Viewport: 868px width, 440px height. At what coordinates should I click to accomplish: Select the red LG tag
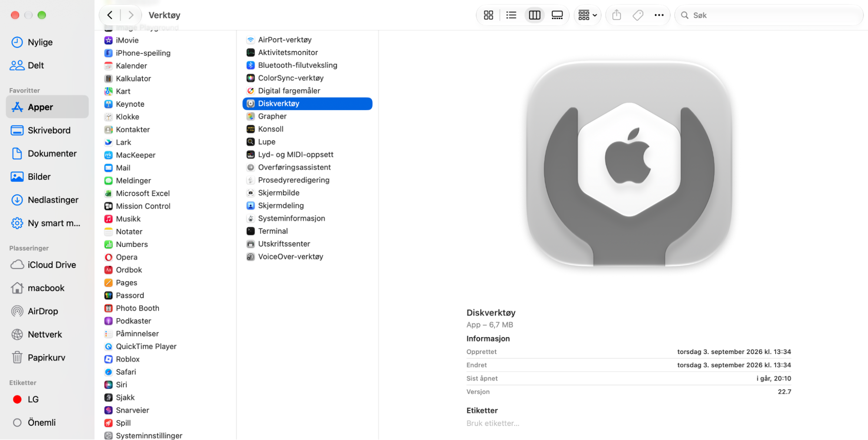[47, 399]
